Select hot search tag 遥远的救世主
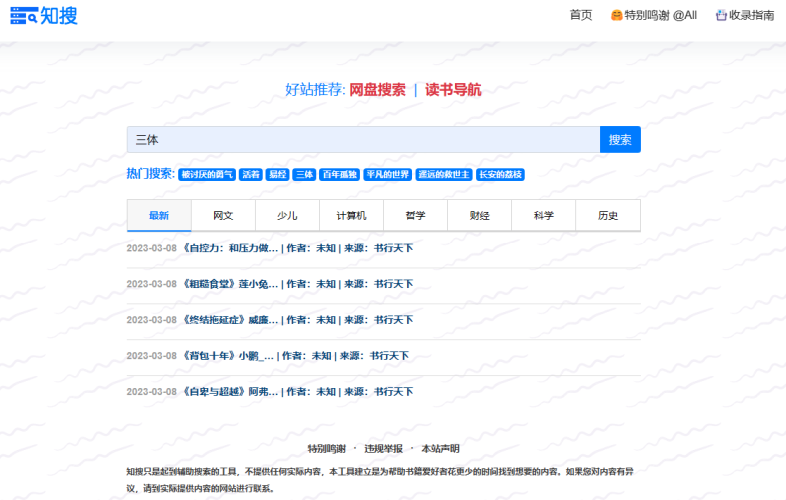This screenshot has height=500, width=786. tap(444, 175)
